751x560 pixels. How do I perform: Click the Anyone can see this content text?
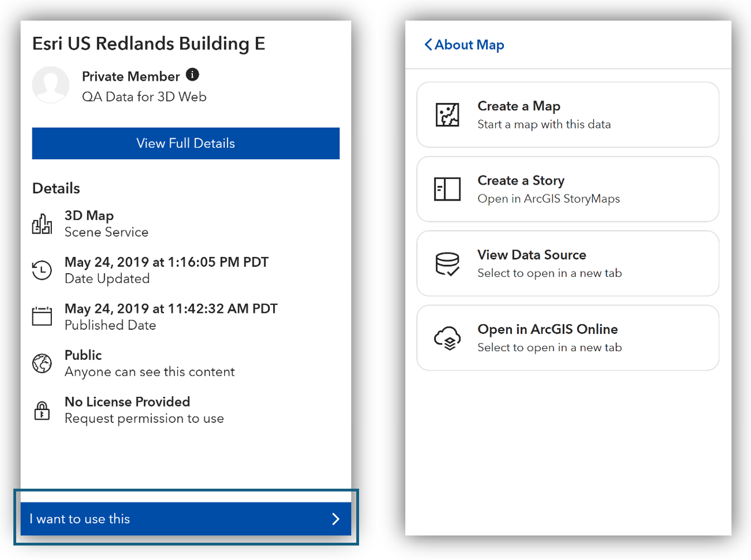click(x=149, y=372)
